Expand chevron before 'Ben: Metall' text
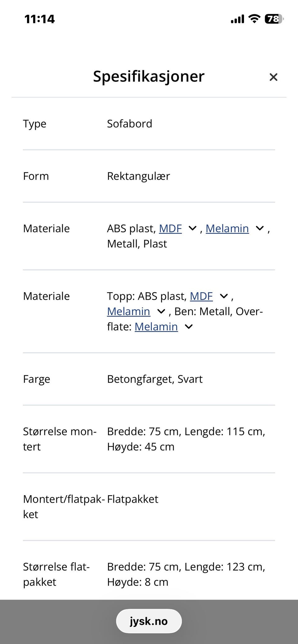 point(161,311)
